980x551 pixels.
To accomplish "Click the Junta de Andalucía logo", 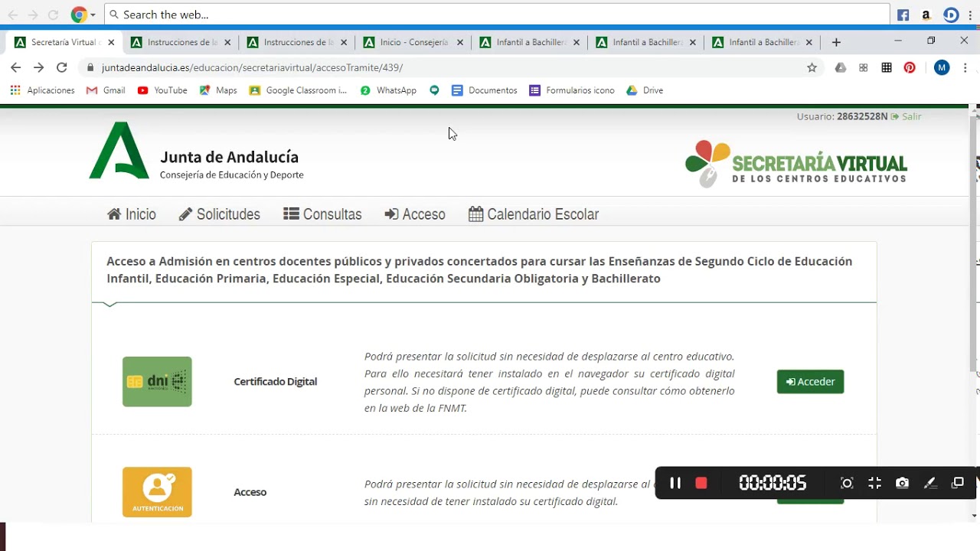I will [197, 151].
